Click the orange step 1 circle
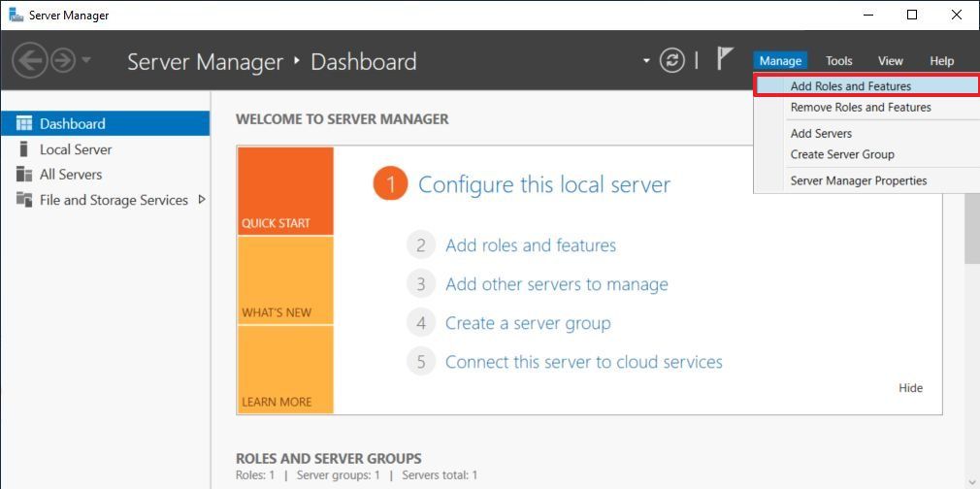This screenshot has width=980, height=489. click(x=390, y=184)
